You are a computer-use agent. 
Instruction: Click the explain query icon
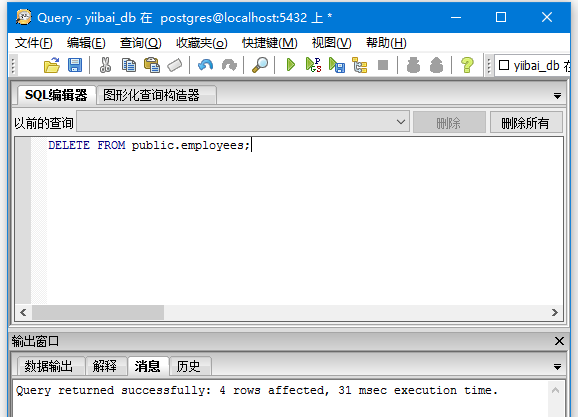[x=360, y=66]
